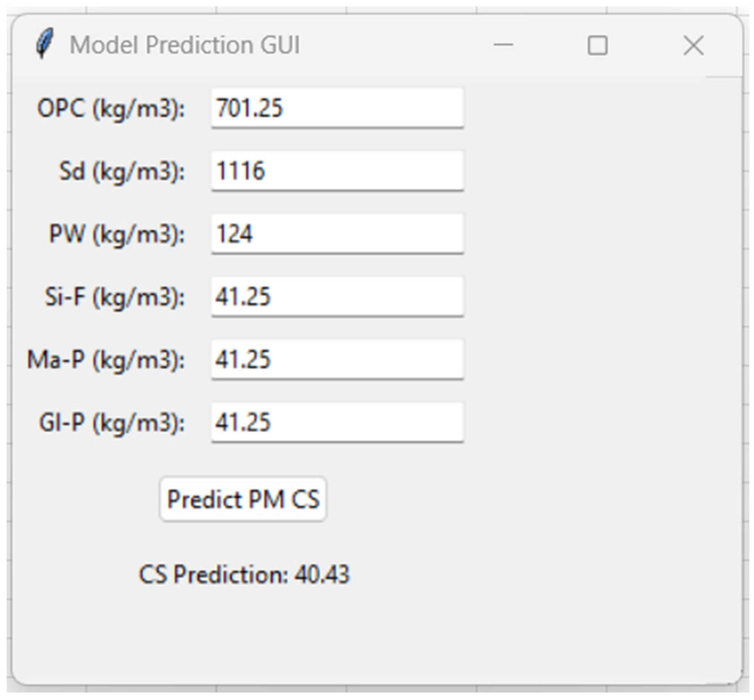Minimize the Model Prediction GUI window

[503, 45]
